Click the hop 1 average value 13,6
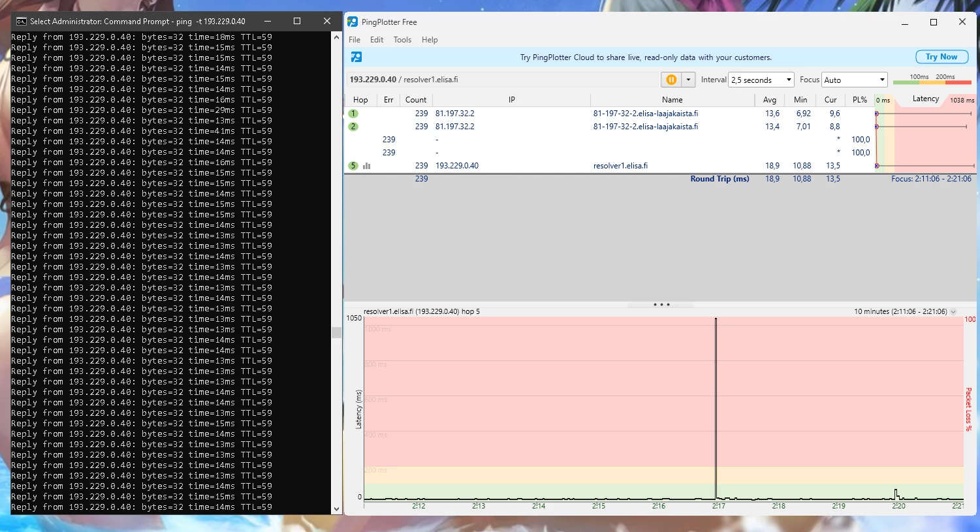Viewport: 980px width, 532px height. pyautogui.click(x=772, y=114)
